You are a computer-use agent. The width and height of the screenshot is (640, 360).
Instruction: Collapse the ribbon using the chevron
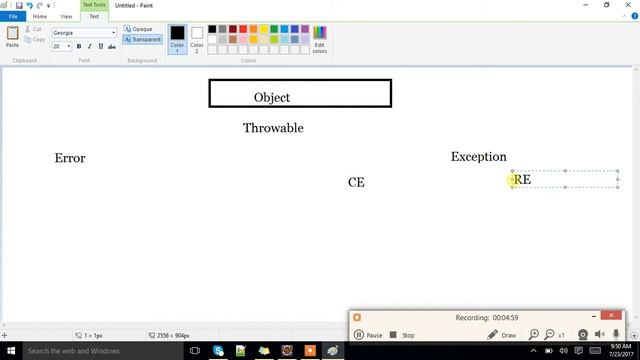click(x=624, y=16)
